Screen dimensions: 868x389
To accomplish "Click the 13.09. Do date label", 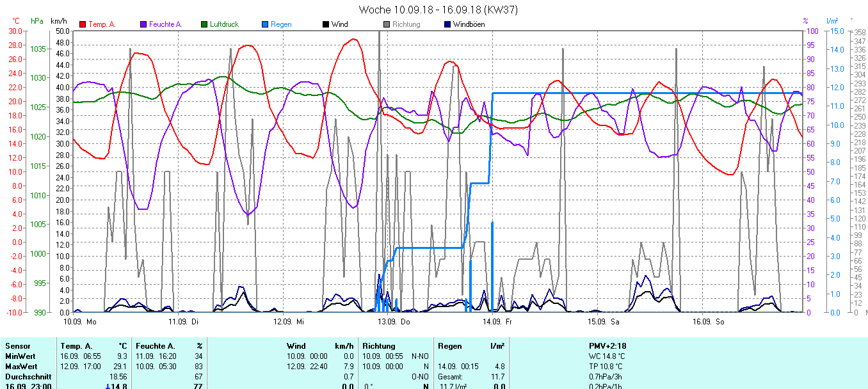I will coord(394,321).
